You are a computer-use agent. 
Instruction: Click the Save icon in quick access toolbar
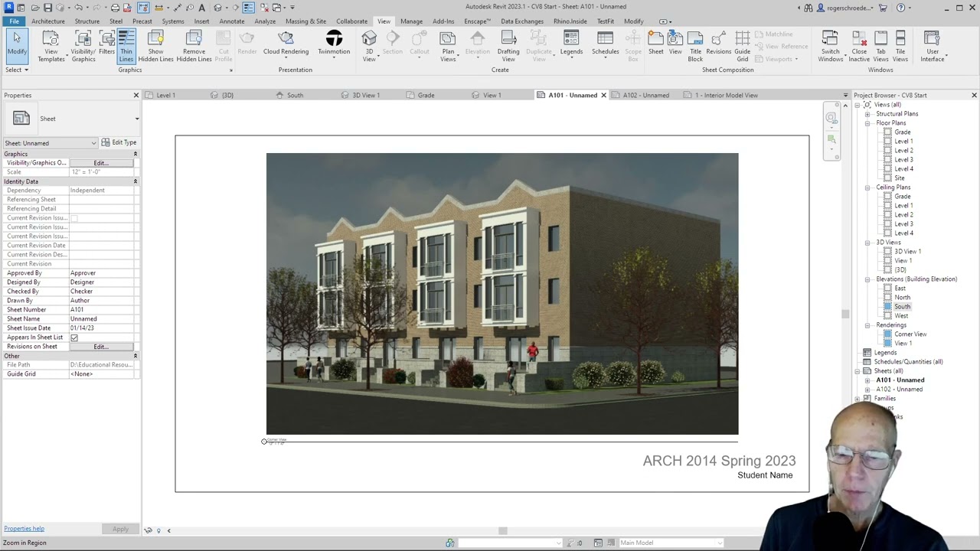[47, 8]
